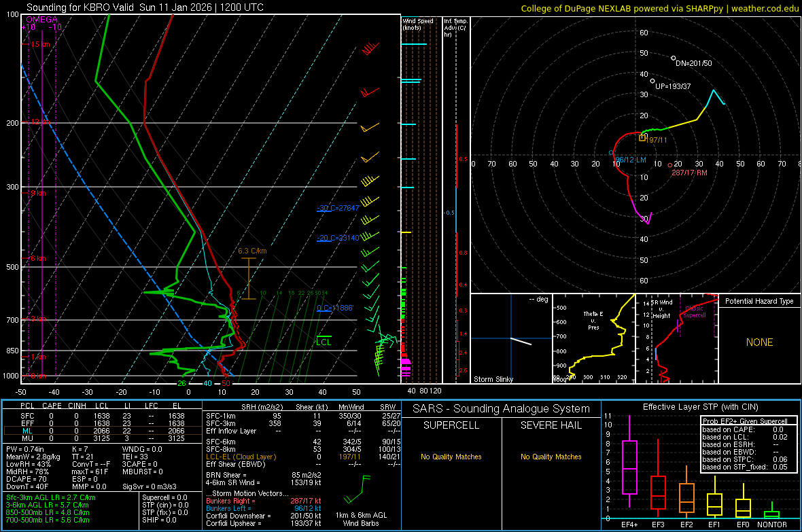Screen dimensions: 802x532
Task: Click the 'MidRH = 78%' value
Action: click(x=28, y=472)
